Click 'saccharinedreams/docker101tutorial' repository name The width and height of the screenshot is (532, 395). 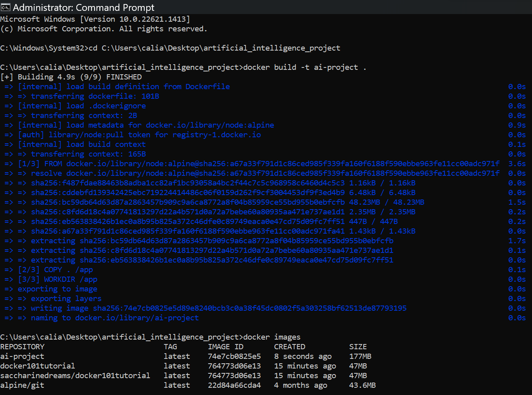(75, 376)
